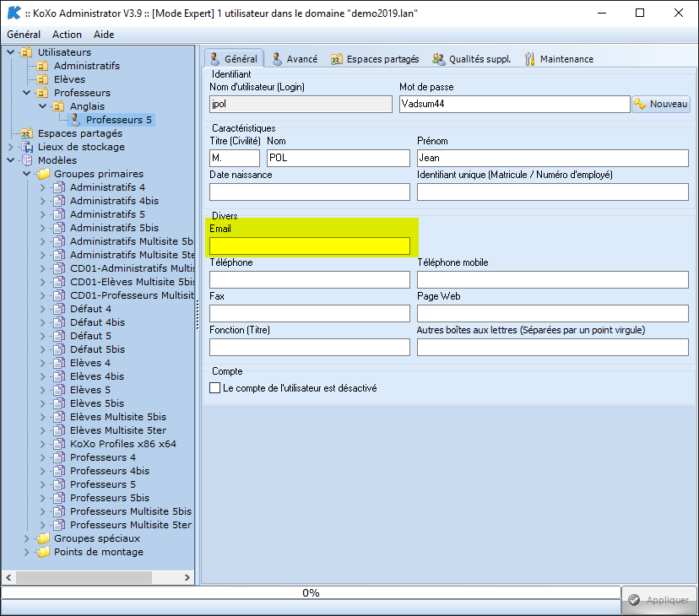Viewport: 699px width, 616px height.
Task: Click the Administratifs folder icon
Action: [42, 66]
